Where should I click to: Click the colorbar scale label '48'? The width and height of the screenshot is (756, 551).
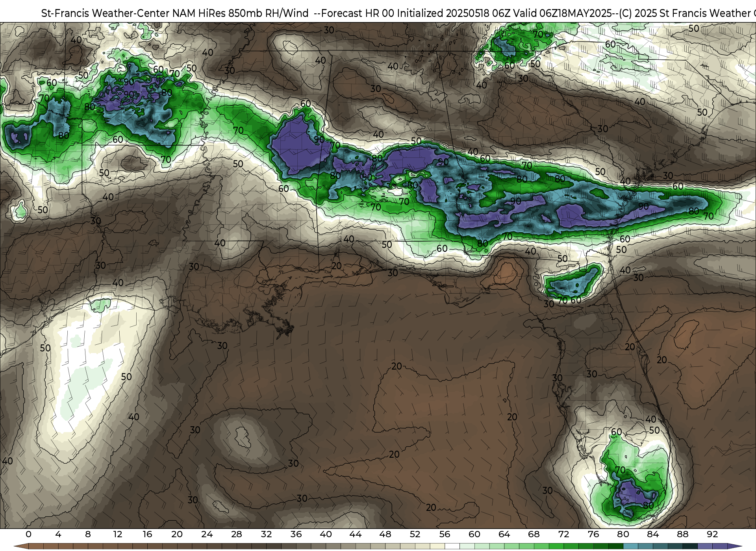385,534
